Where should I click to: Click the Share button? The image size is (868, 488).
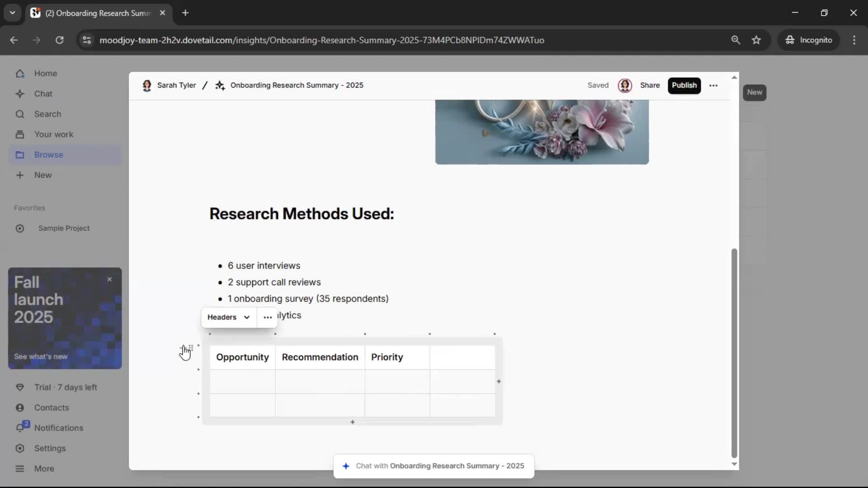[650, 85]
